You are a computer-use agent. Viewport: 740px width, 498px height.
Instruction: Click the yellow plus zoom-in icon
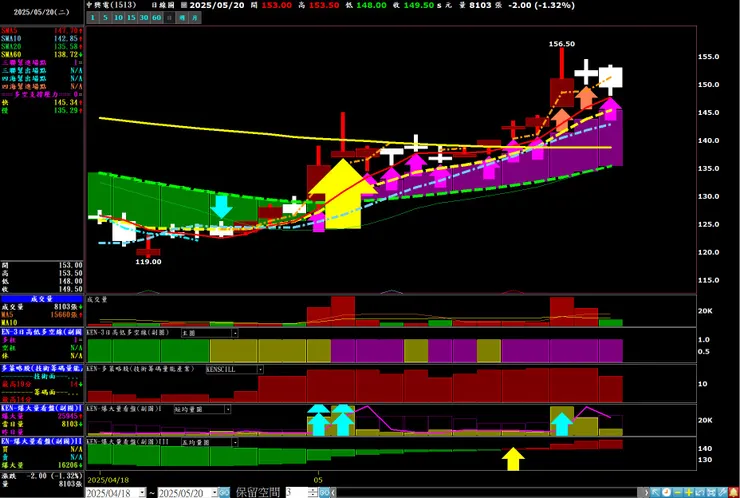tap(689, 493)
